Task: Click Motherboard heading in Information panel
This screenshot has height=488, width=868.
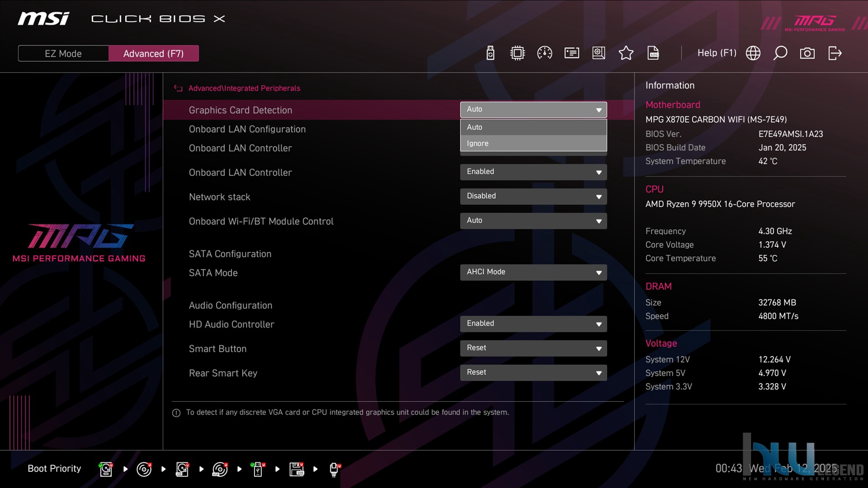Action: point(673,105)
